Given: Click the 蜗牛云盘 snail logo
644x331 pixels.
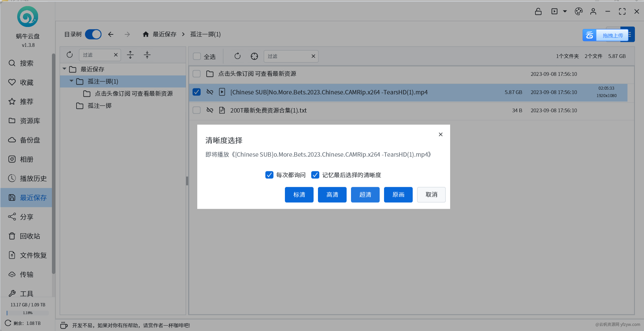Looking at the screenshot, I should pos(28,17).
